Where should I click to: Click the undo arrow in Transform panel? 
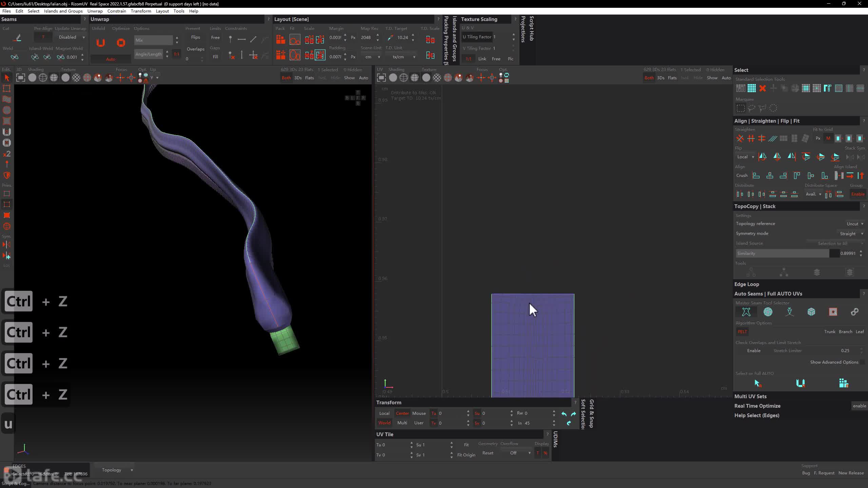click(564, 414)
